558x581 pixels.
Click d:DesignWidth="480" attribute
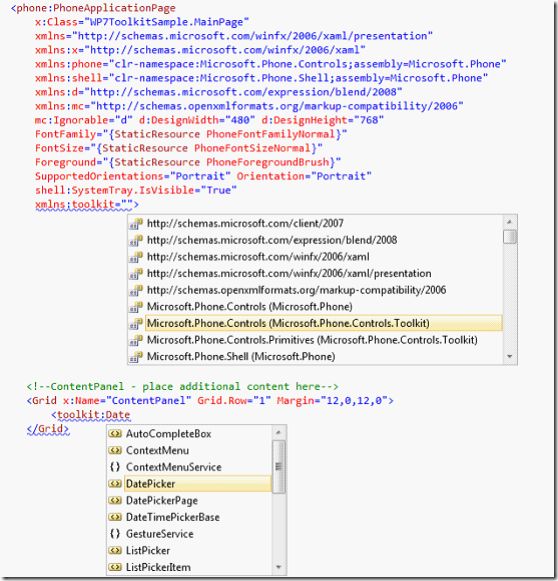197,120
